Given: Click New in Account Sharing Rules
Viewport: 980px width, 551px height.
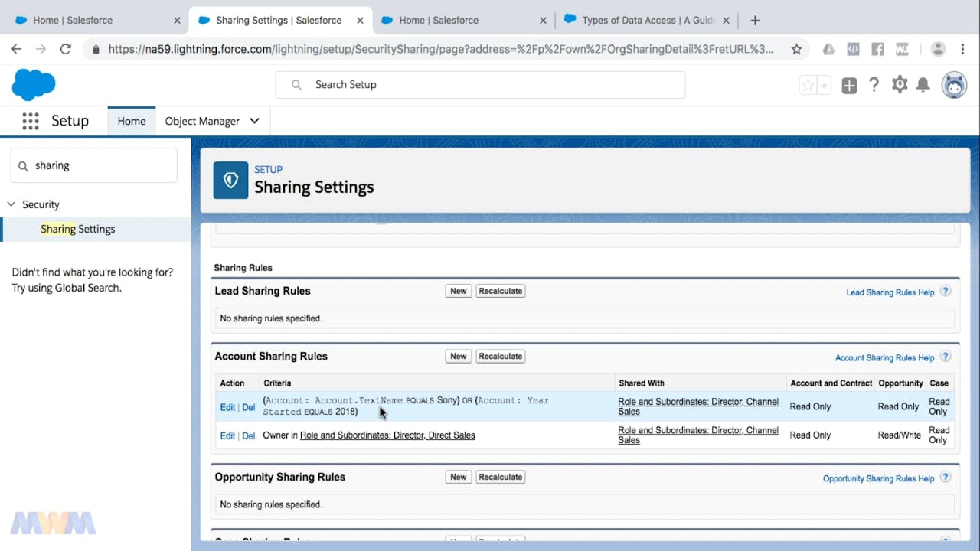Looking at the screenshot, I should pyautogui.click(x=458, y=356).
